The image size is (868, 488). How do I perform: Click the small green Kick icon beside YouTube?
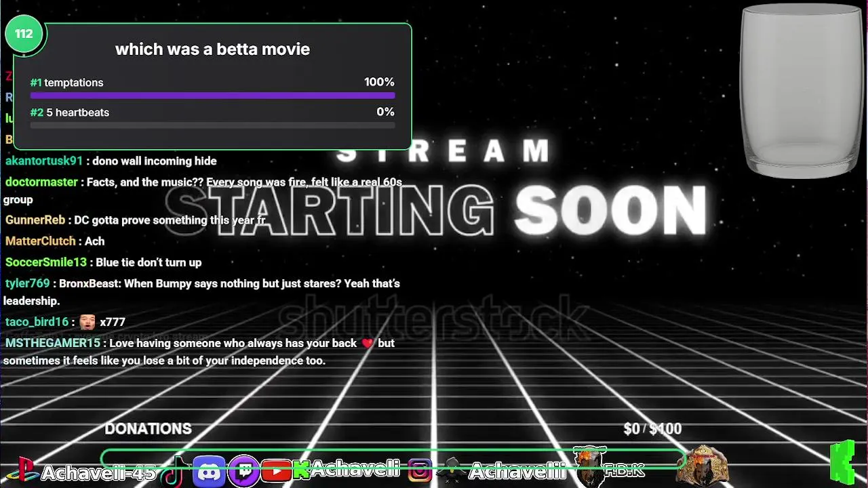[x=301, y=470]
